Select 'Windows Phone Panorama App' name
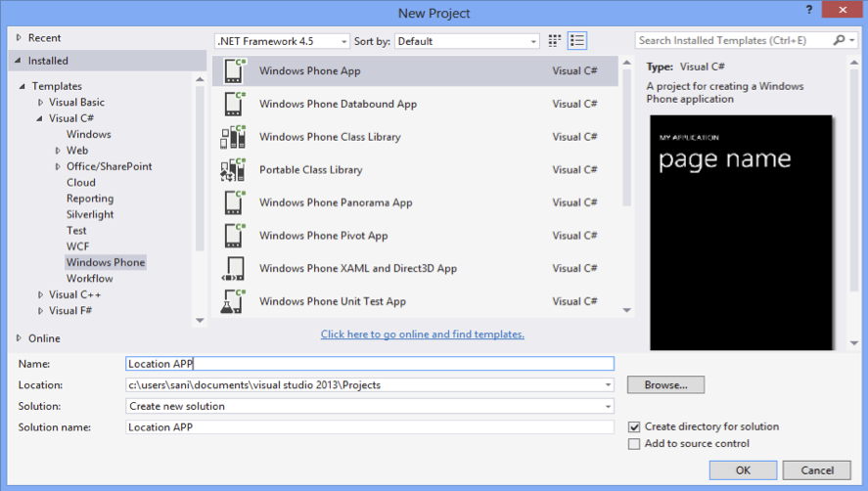The height and width of the screenshot is (491, 868). point(336,202)
